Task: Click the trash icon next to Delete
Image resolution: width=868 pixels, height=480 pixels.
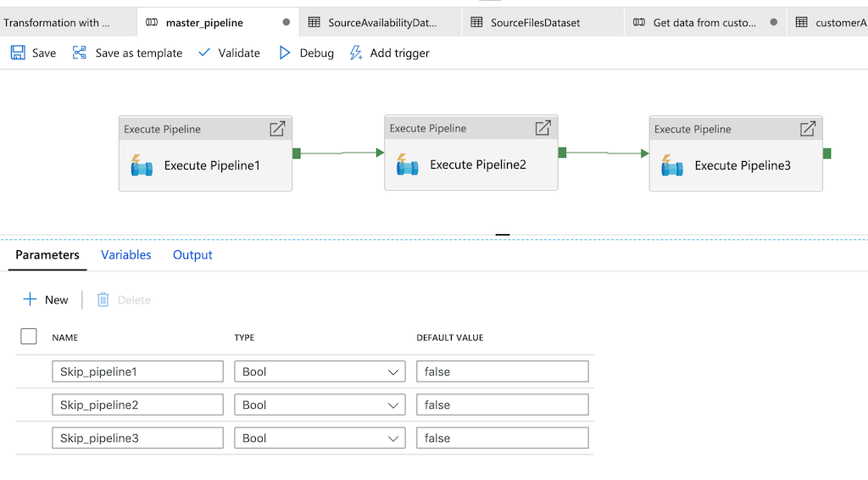Action: (x=103, y=299)
